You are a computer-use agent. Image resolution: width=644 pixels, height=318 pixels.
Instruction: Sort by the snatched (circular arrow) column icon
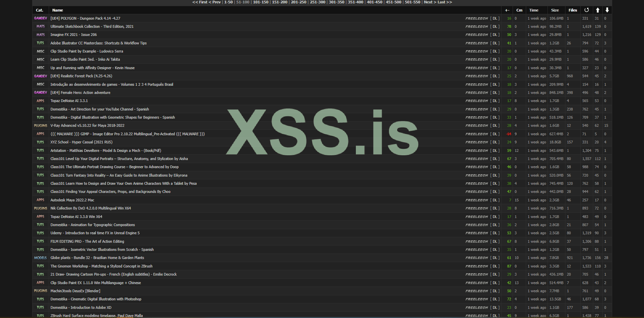tap(586, 10)
